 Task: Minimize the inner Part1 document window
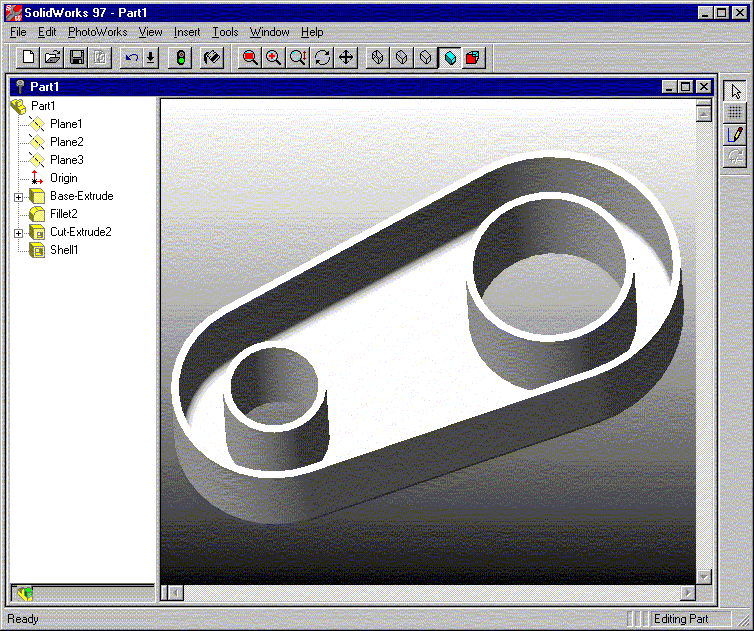tap(669, 87)
